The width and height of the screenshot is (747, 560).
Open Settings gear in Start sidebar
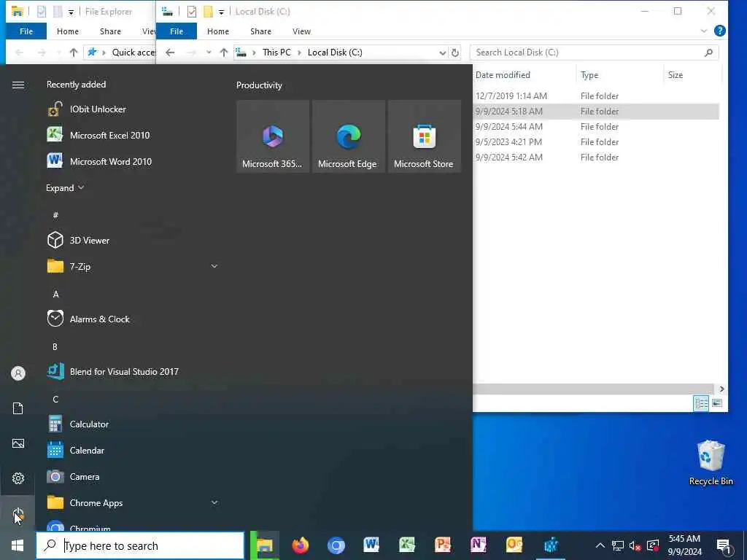click(x=18, y=478)
